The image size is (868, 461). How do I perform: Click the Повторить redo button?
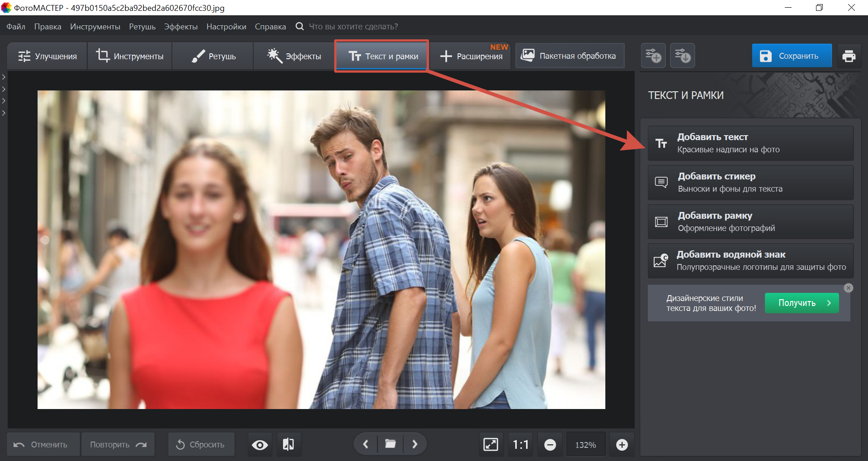pyautogui.click(x=118, y=445)
